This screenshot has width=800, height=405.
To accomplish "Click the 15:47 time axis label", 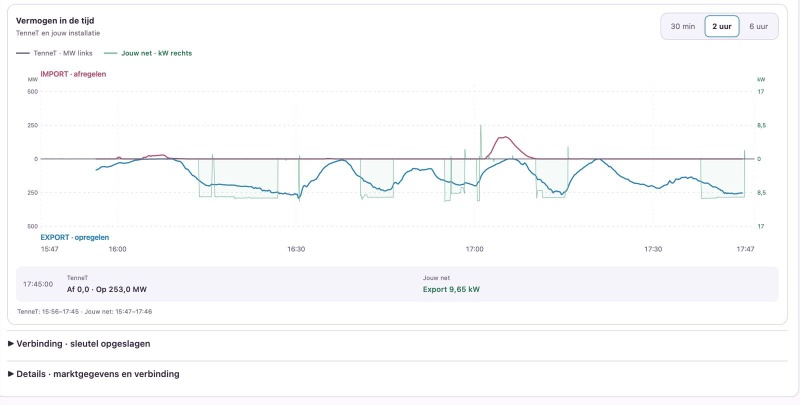I will pos(49,249).
